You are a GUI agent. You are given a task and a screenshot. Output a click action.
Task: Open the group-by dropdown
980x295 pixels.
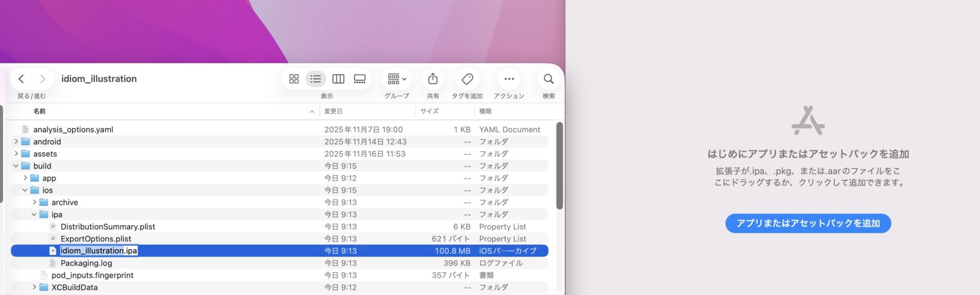397,79
